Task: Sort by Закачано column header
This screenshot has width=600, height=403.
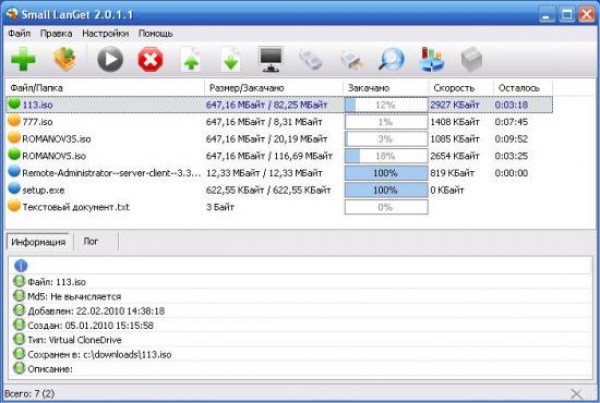Action: click(386, 88)
